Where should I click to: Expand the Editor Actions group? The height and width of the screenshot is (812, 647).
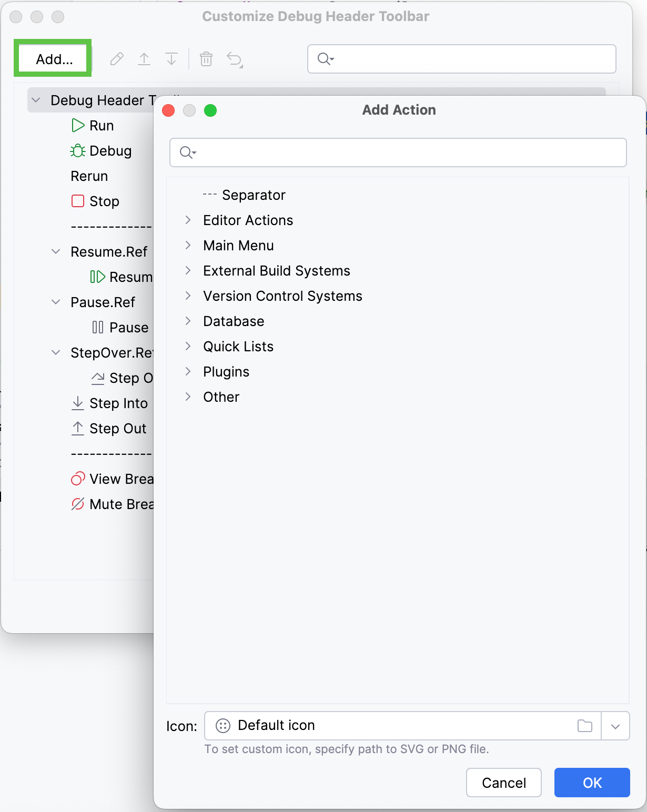coord(189,220)
